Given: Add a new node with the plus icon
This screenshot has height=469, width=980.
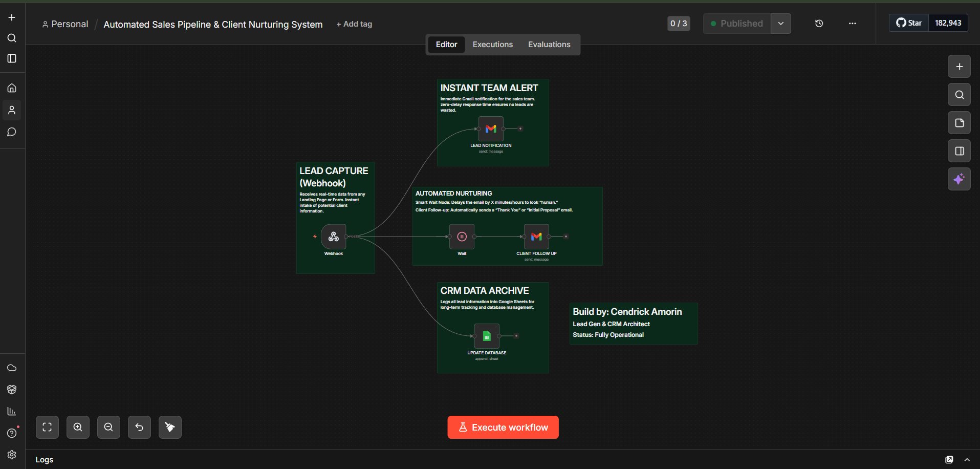Looking at the screenshot, I should 959,66.
